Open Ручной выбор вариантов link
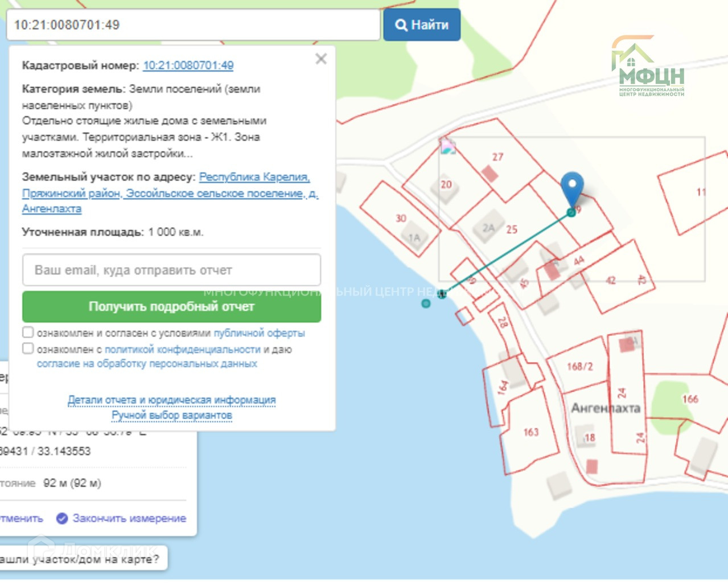Viewport: 728px width, 583px height. pyautogui.click(x=171, y=415)
